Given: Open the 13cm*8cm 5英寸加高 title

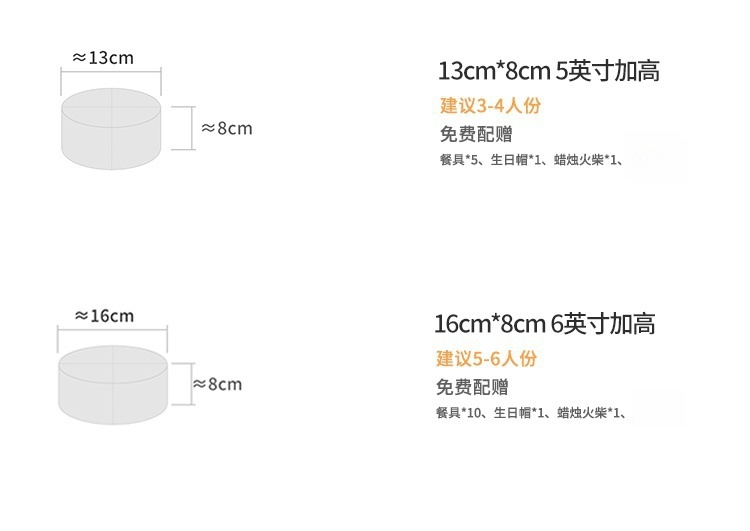Looking at the screenshot, I should tap(549, 72).
